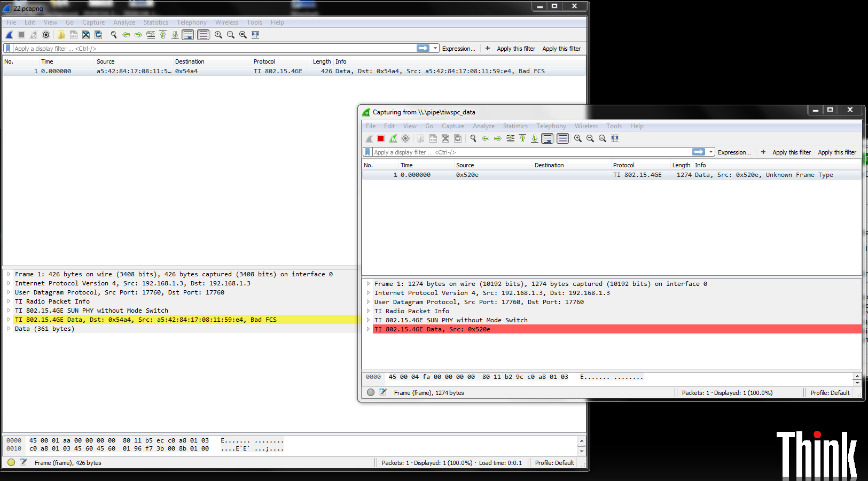This screenshot has width=868, height=481.
Task: Close the capture file icon in 22.pcapng window
Action: [86, 35]
